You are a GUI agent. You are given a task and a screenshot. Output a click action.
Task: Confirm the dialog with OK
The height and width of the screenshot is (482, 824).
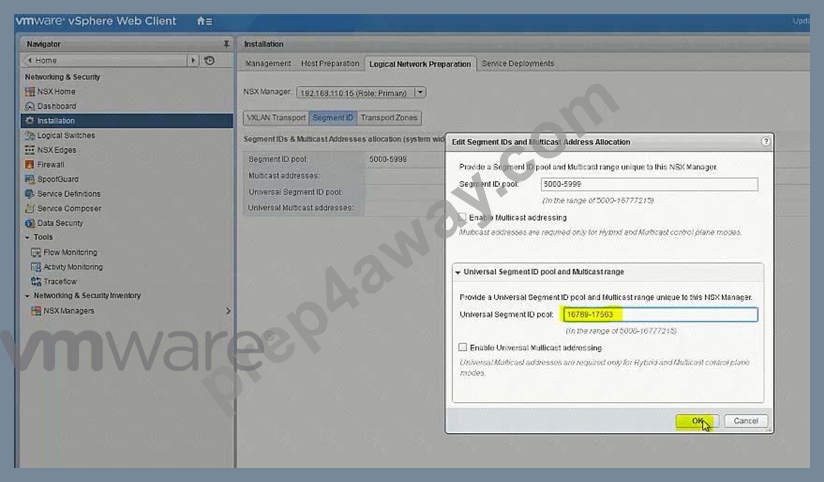coord(697,421)
